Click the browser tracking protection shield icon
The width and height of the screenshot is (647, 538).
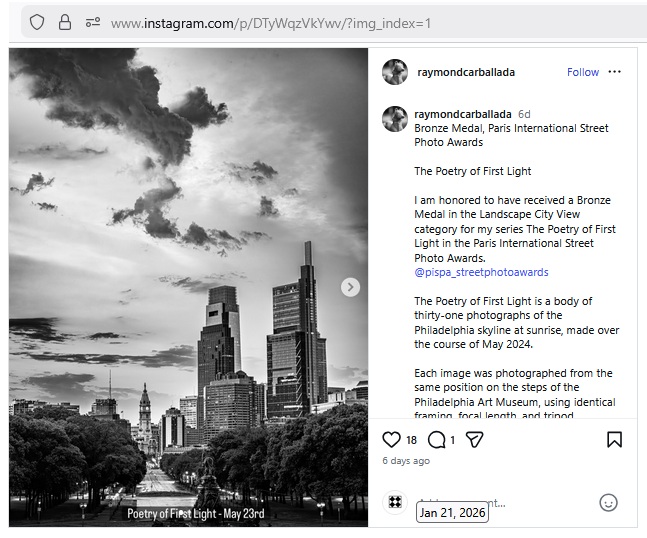(37, 22)
